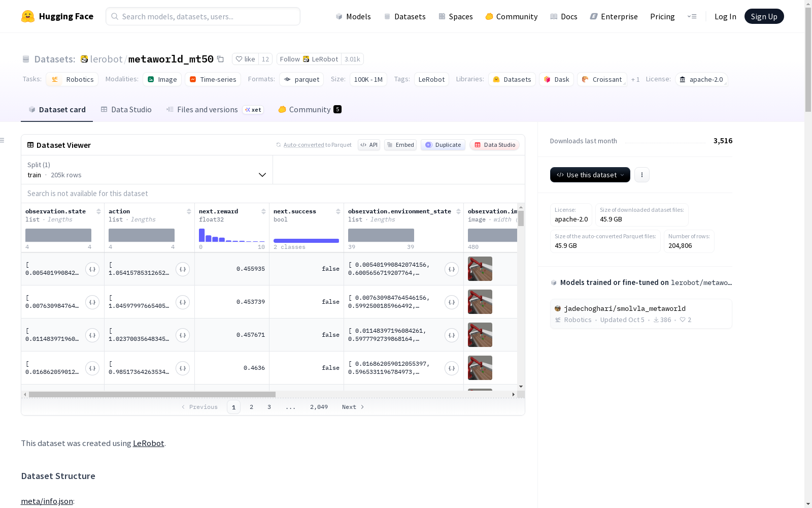
Task: Open the image thumbnail in the 0.455935 row
Action: (x=480, y=269)
